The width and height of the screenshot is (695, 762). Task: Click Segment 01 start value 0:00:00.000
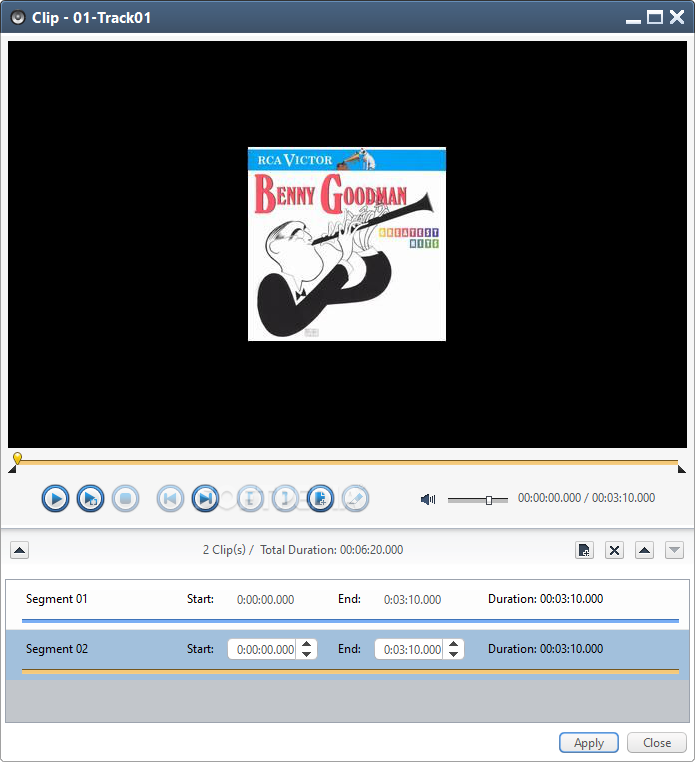pyautogui.click(x=265, y=600)
